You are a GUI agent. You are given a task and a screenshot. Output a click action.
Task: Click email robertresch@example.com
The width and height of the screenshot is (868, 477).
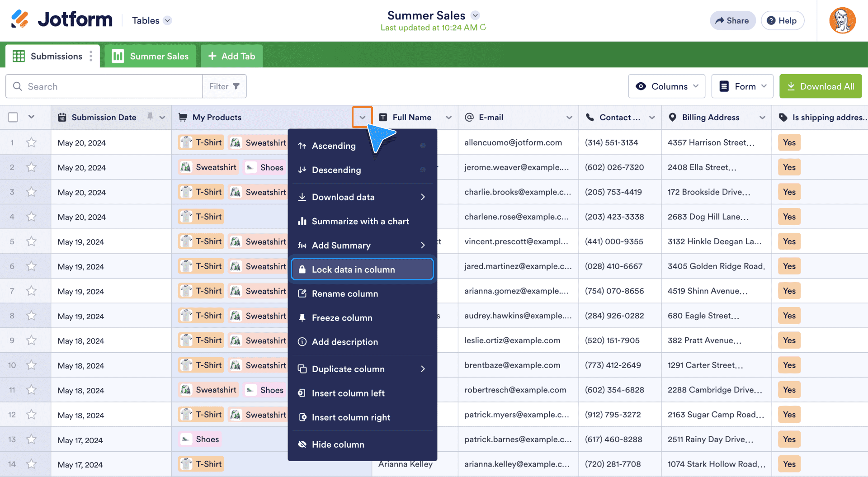[515, 390]
